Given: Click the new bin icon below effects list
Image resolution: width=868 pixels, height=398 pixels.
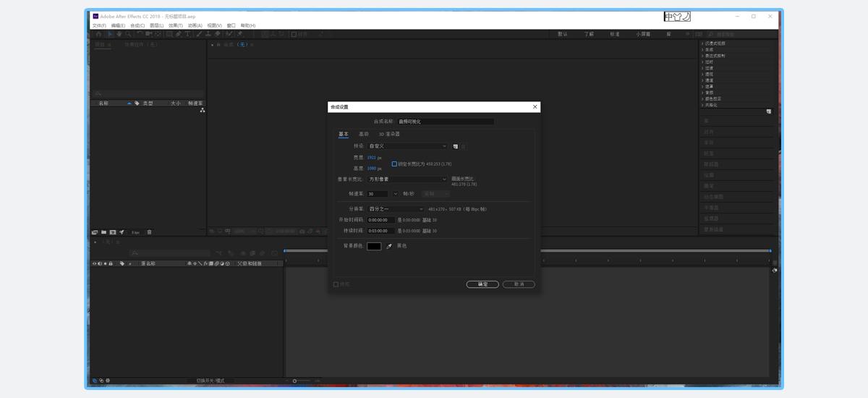Looking at the screenshot, I should (768, 111).
